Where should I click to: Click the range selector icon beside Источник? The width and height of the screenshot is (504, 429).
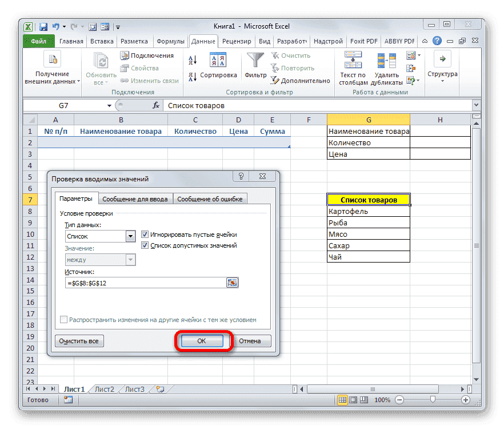coord(231,282)
